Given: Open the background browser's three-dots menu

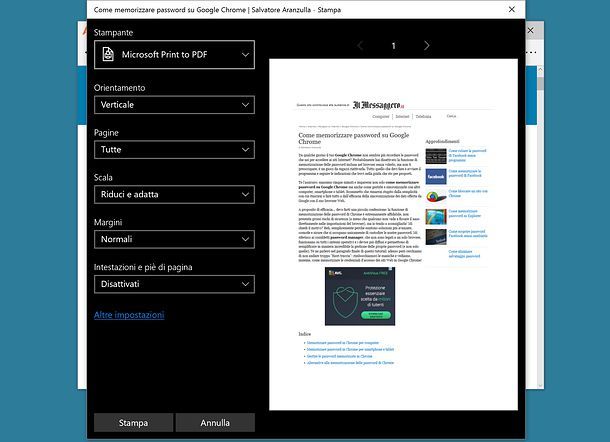Looking at the screenshot, I should [x=532, y=52].
